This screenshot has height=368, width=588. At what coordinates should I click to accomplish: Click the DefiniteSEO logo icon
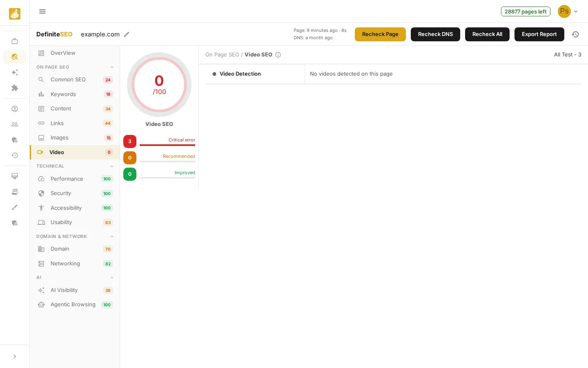[15, 14]
